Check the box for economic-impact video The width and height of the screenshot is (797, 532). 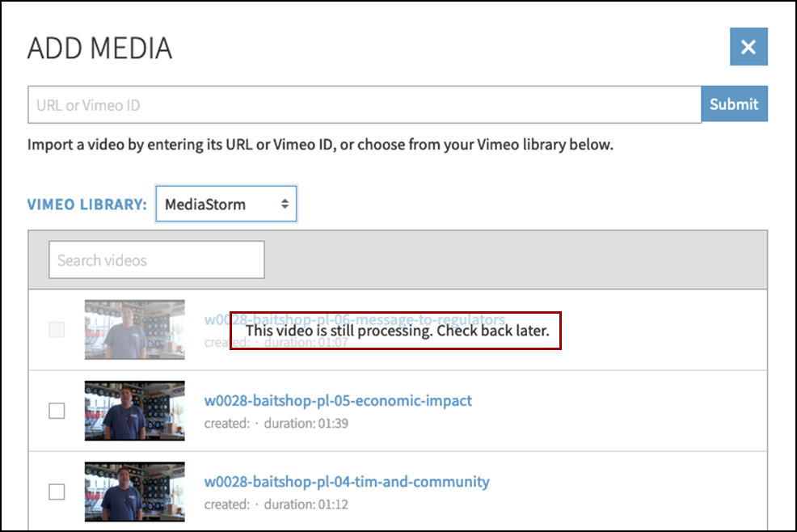(57, 411)
